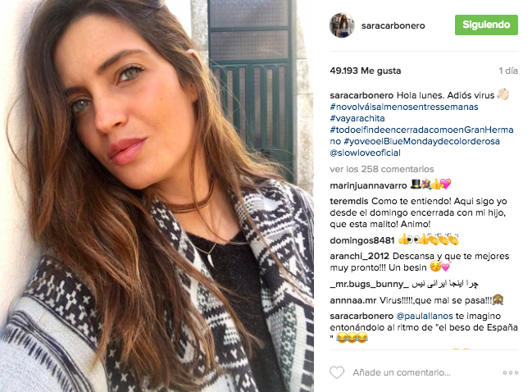Open _mr.bugs_bunny_ commenter profile
532x392 pixels.
tap(370, 284)
